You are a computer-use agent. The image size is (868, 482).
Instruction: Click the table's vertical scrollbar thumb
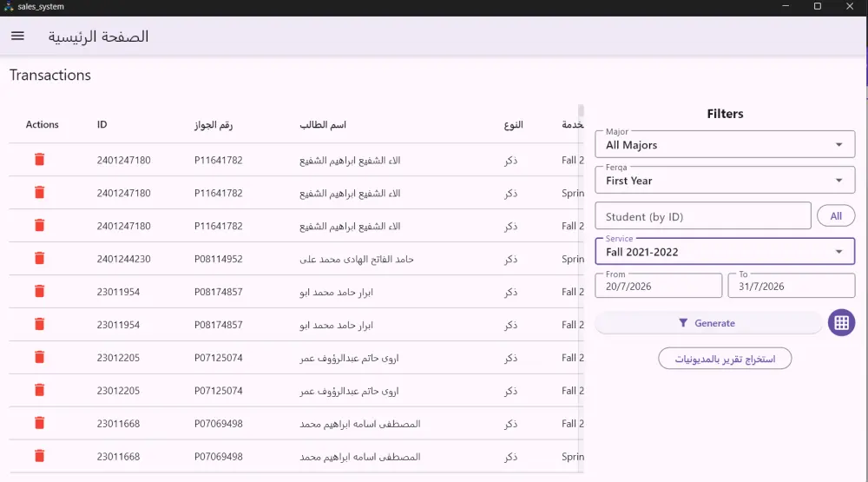pyautogui.click(x=581, y=111)
